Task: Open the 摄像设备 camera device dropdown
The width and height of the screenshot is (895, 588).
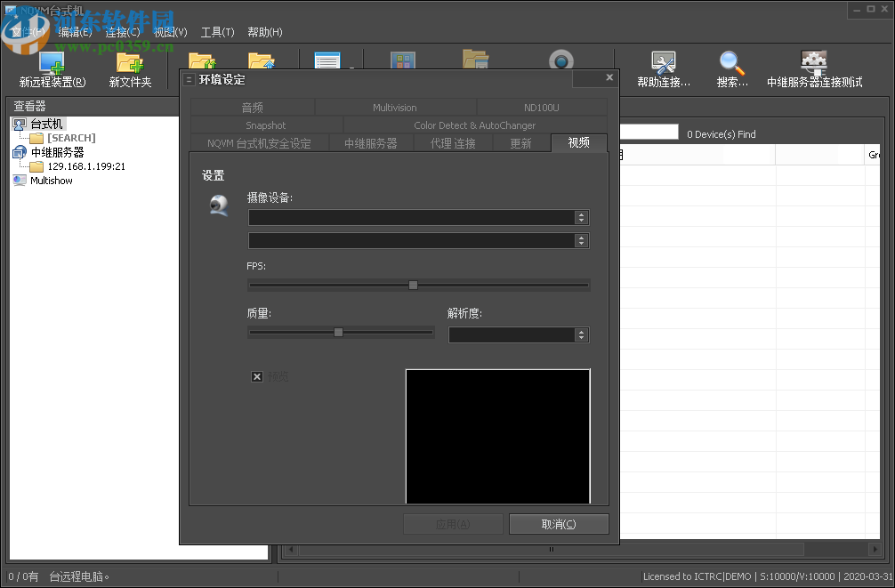Action: (x=582, y=217)
